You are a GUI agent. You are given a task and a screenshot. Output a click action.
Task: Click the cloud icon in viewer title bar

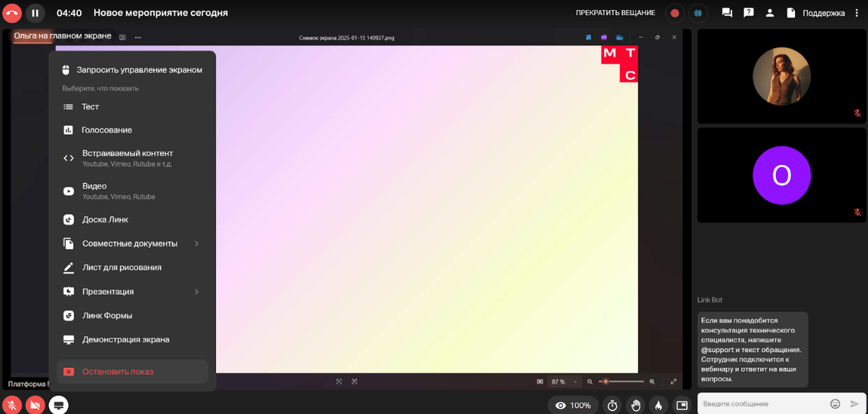tap(620, 38)
